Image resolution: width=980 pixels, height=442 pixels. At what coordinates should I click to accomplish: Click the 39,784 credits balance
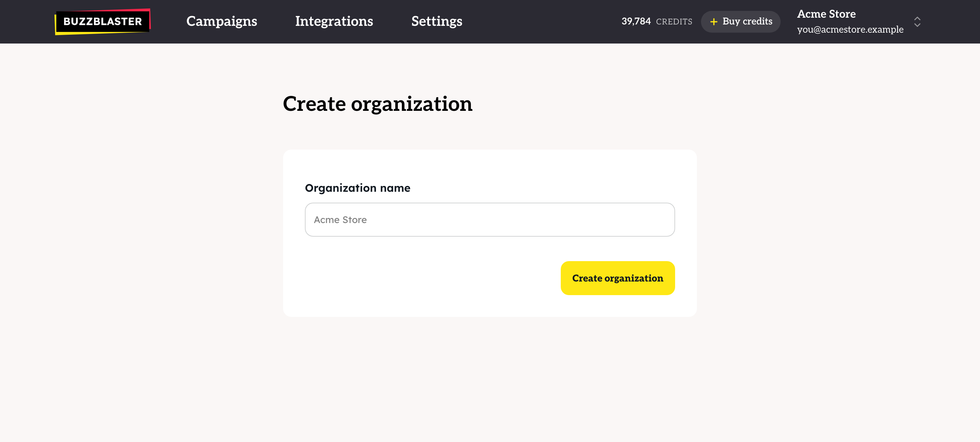pos(657,21)
